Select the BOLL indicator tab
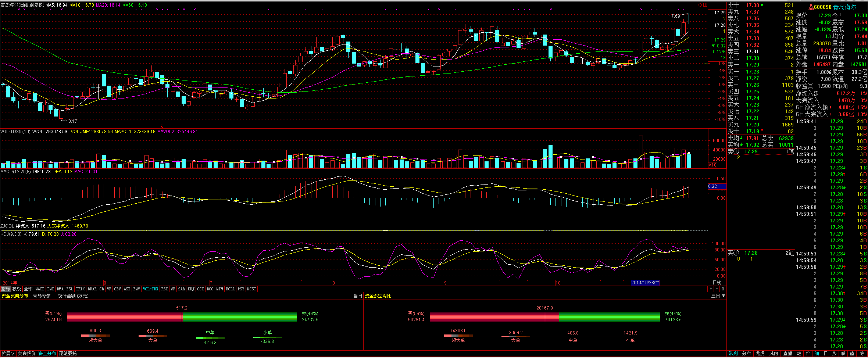 [230, 289]
